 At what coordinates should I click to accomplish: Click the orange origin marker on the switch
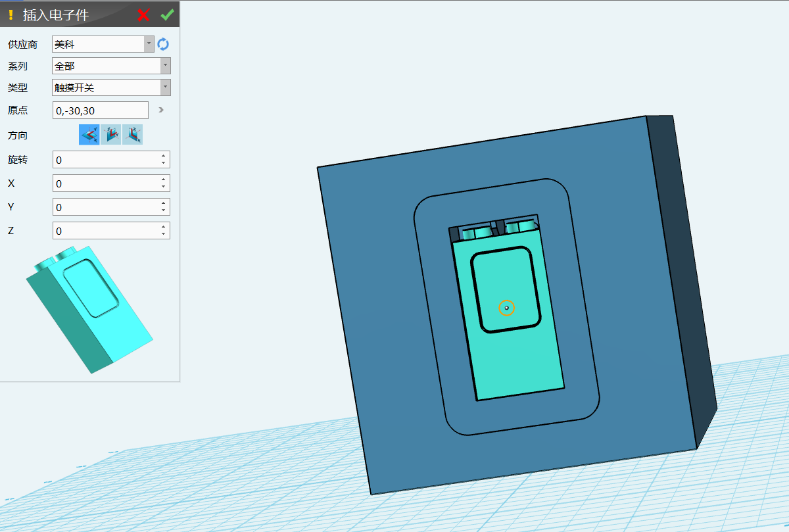point(506,308)
